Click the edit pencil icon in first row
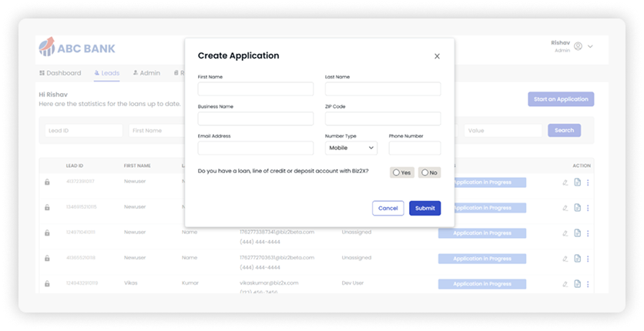This screenshot has width=644, height=331. [x=565, y=182]
